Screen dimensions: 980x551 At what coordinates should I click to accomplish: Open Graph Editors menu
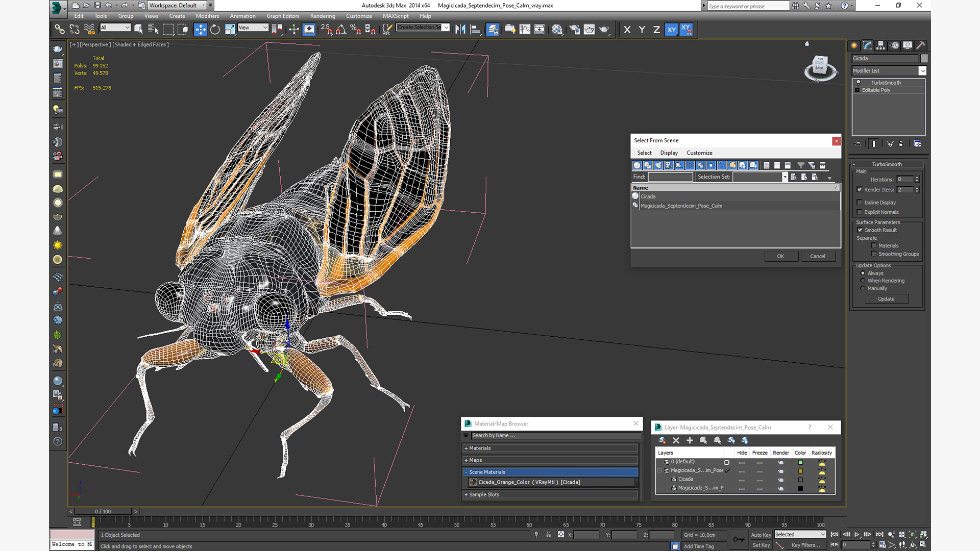(x=283, y=16)
